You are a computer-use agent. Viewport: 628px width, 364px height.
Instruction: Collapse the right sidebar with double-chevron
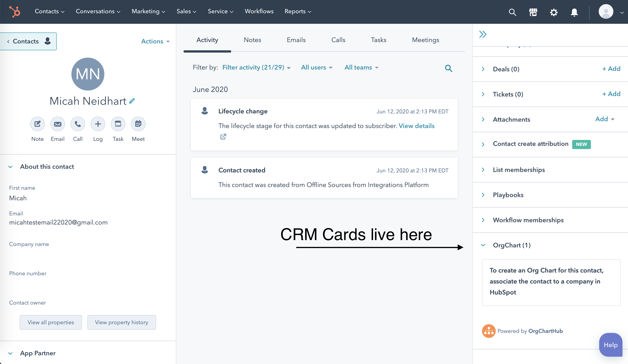(483, 34)
